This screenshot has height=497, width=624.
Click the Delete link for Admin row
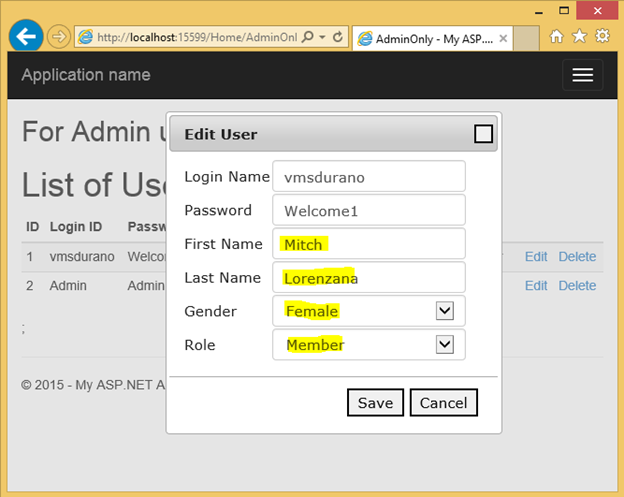tap(577, 286)
